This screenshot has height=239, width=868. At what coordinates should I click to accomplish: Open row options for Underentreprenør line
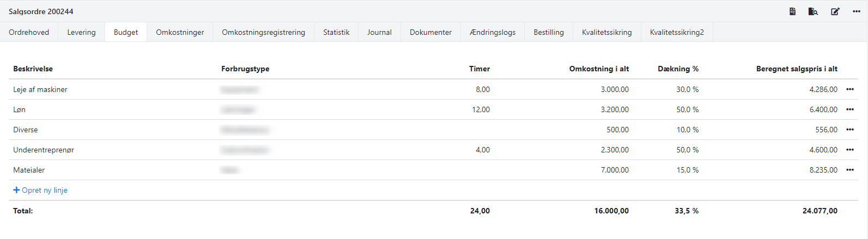click(849, 150)
